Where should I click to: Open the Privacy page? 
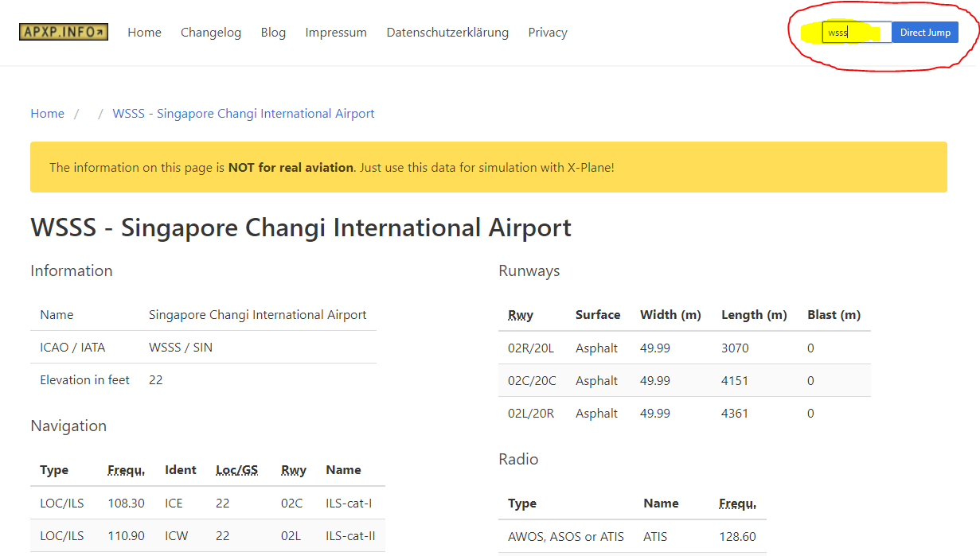[x=548, y=33]
